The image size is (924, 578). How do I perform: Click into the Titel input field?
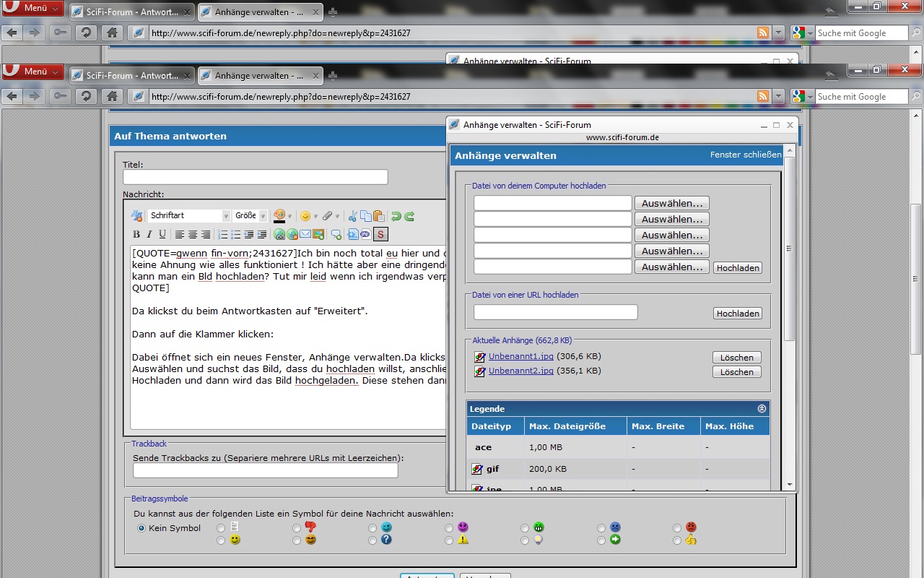(255, 177)
